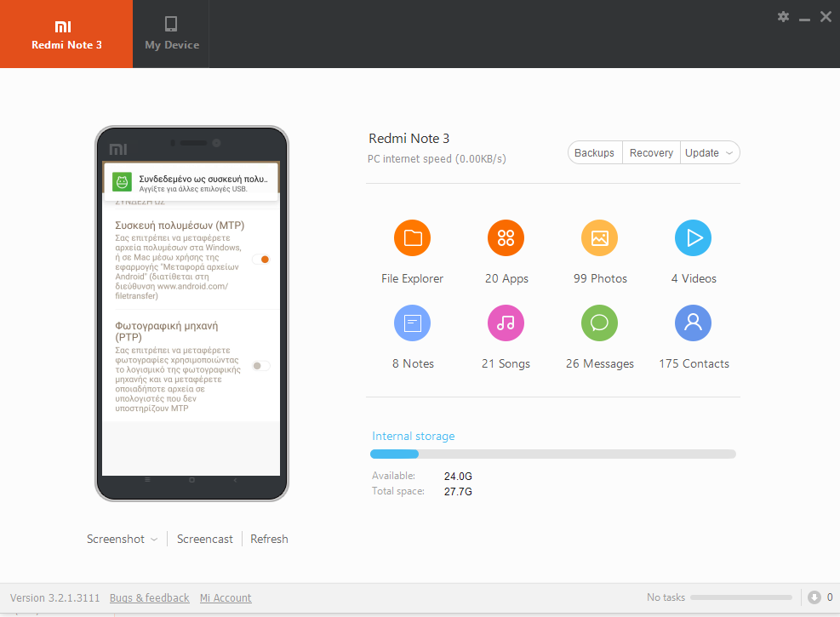Minimize the Mi PC Suite window

(x=804, y=19)
